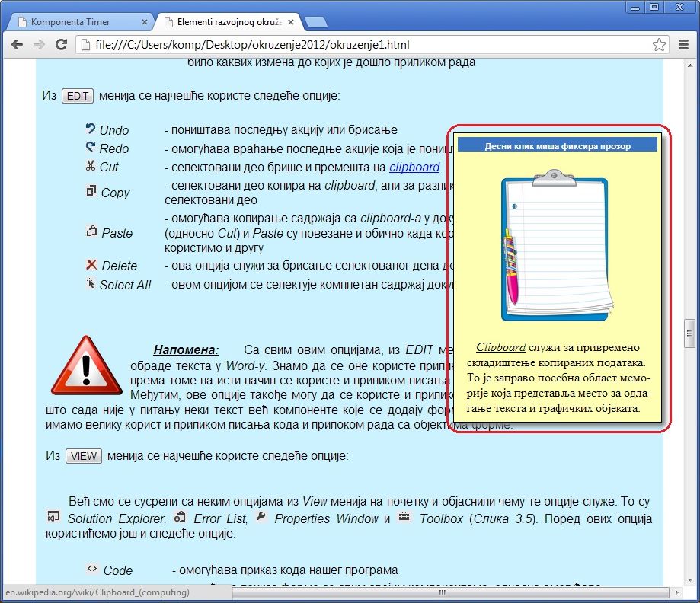700x603 pixels.
Task: Click the Redo arrow icon
Action: [91, 148]
